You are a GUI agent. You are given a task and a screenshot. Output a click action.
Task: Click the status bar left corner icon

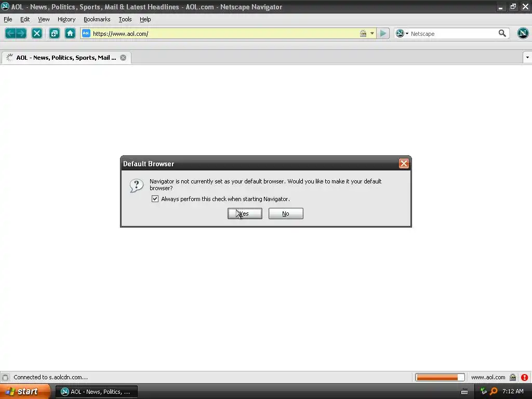pyautogui.click(x=5, y=377)
